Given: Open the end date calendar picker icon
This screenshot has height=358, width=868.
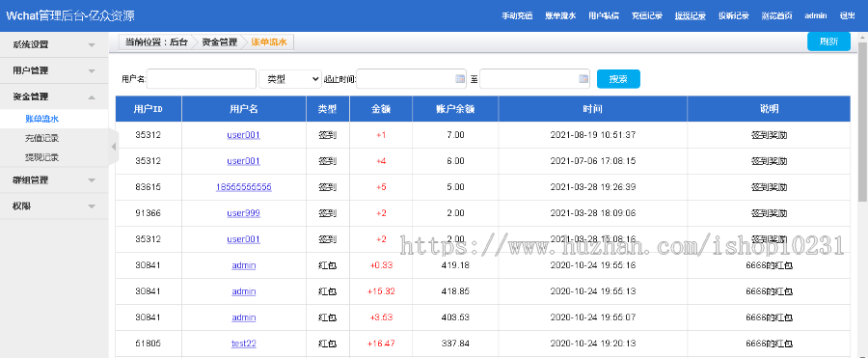Looking at the screenshot, I should (x=583, y=79).
